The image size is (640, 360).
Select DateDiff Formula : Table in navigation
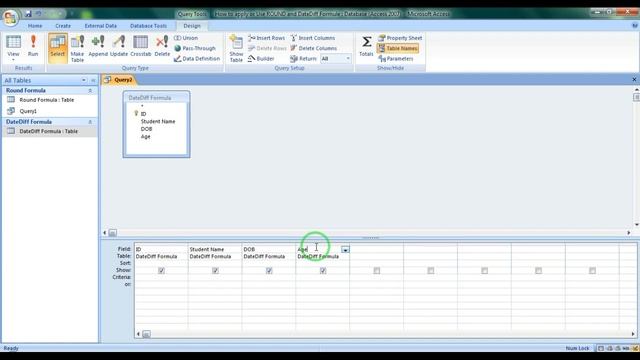tap(49, 131)
